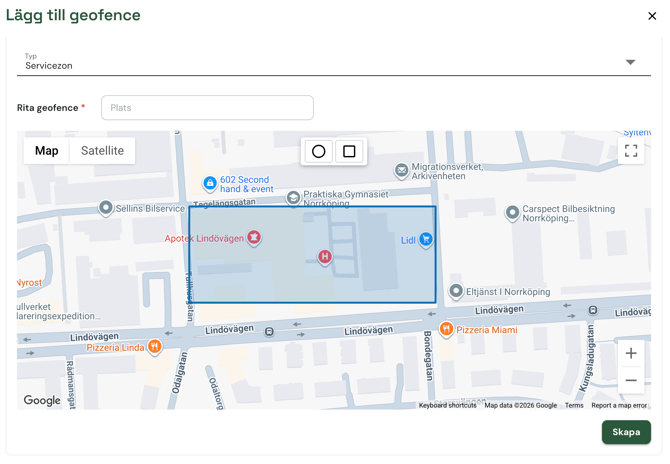This screenshot has width=670, height=464.
Task: Click the Apotek Lindövägen label text
Action: click(x=204, y=238)
